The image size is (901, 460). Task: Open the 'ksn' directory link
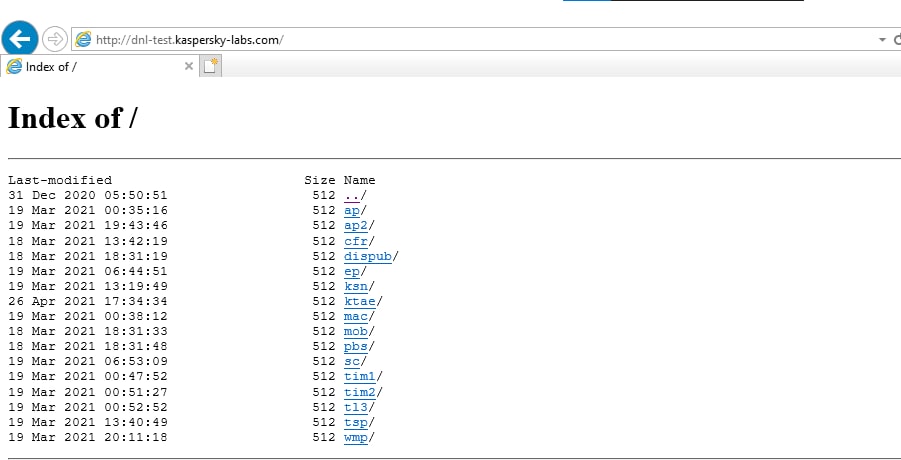coord(356,285)
